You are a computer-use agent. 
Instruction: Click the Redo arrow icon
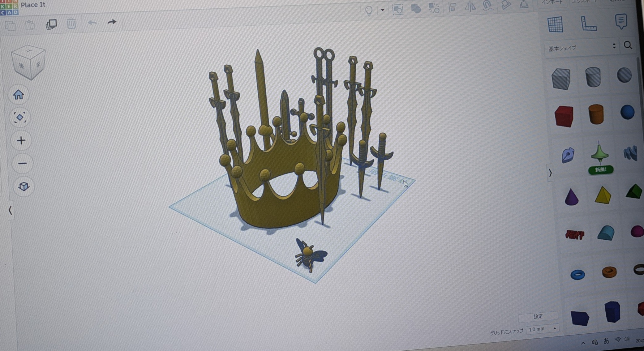[112, 22]
